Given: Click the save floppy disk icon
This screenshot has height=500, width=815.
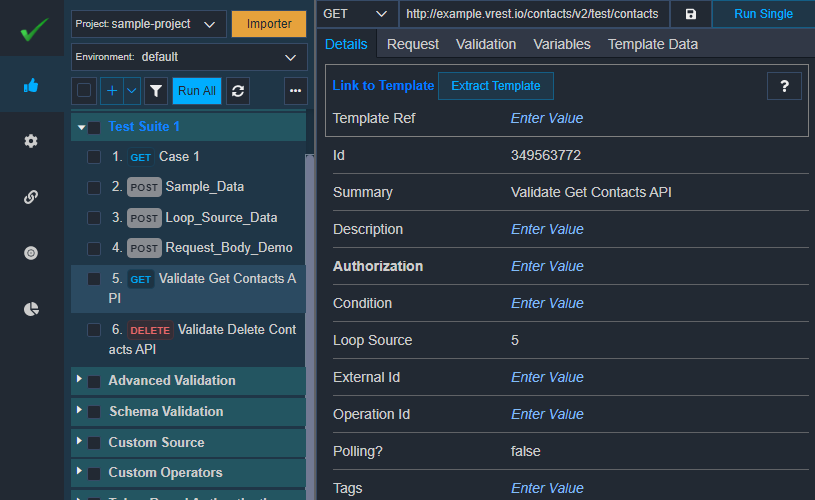Looking at the screenshot, I should 690,14.
